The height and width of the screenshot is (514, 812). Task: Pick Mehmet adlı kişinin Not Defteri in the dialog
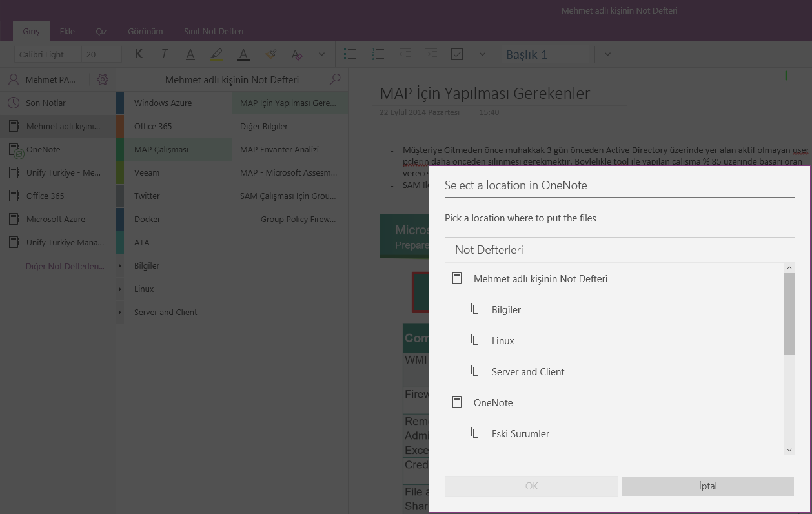[614, 278]
